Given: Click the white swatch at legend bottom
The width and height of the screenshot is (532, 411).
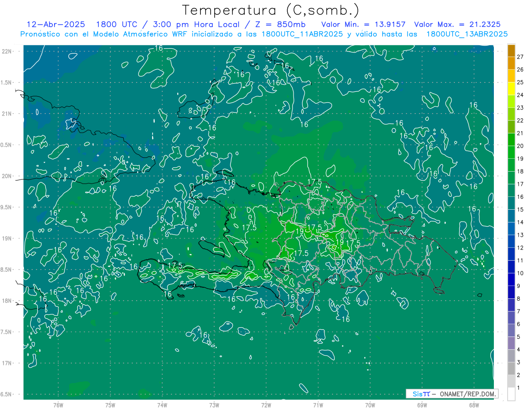Looking at the screenshot, I should click(511, 394).
